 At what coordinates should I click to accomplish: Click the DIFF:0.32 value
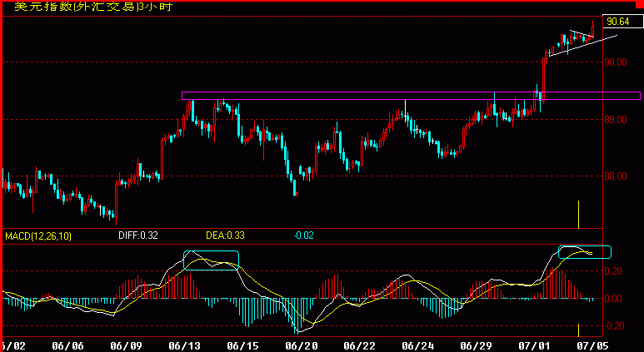(x=138, y=235)
